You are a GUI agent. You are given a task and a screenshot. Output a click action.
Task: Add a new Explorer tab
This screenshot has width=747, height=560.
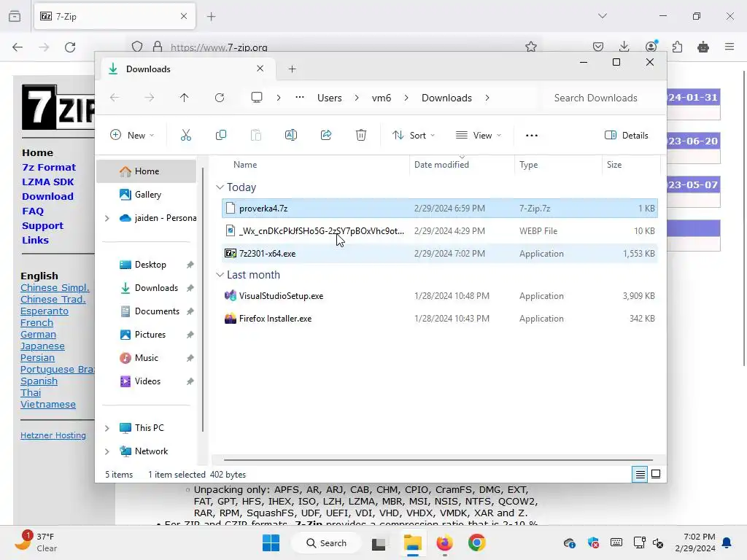tap(292, 69)
